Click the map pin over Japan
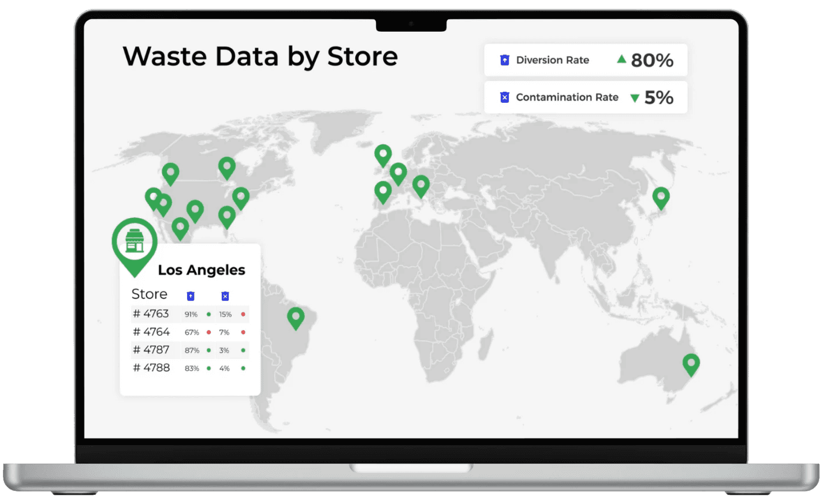The height and width of the screenshot is (504, 823). (x=661, y=199)
